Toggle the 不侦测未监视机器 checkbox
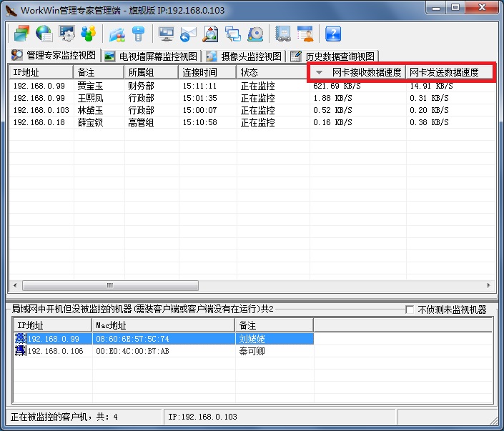This screenshot has height=431, width=504. point(410,309)
